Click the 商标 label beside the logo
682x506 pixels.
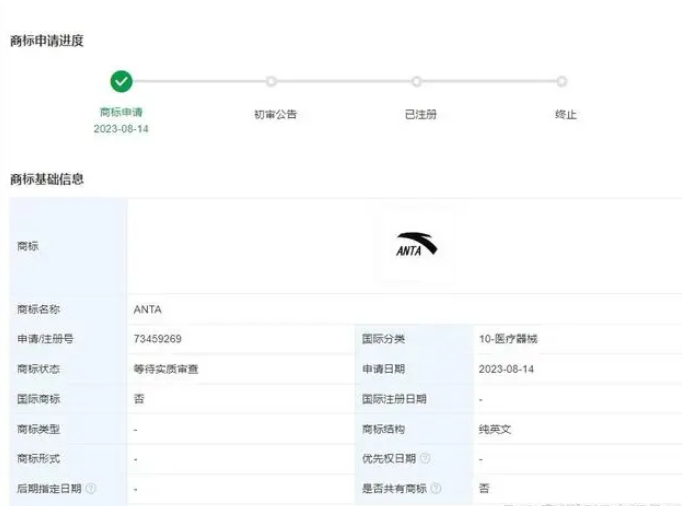(x=28, y=246)
